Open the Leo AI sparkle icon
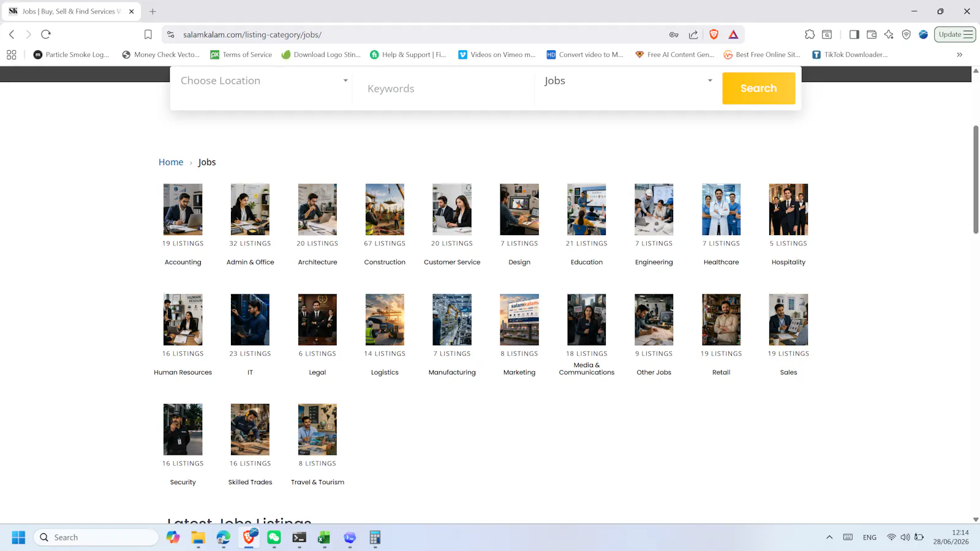The image size is (980, 551). point(889,34)
